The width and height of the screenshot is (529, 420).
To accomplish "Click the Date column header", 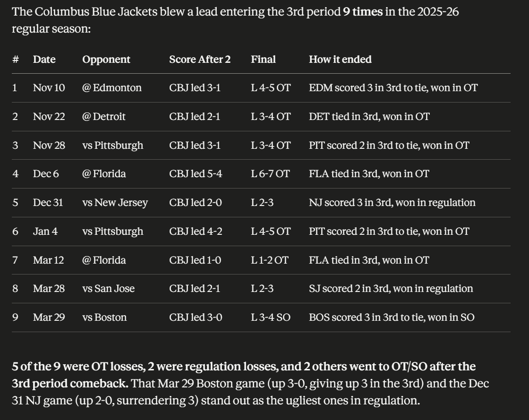I will 44,60.
